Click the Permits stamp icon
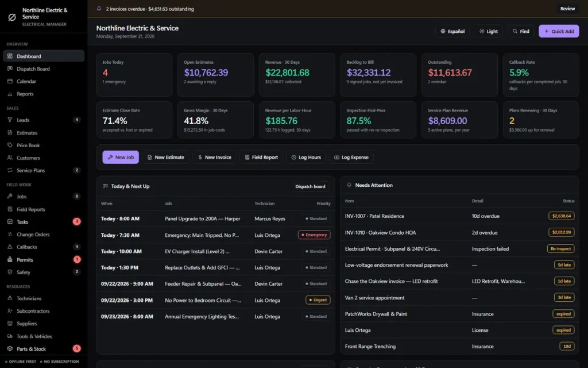Viewport: 588px width, 368px height. [x=10, y=259]
